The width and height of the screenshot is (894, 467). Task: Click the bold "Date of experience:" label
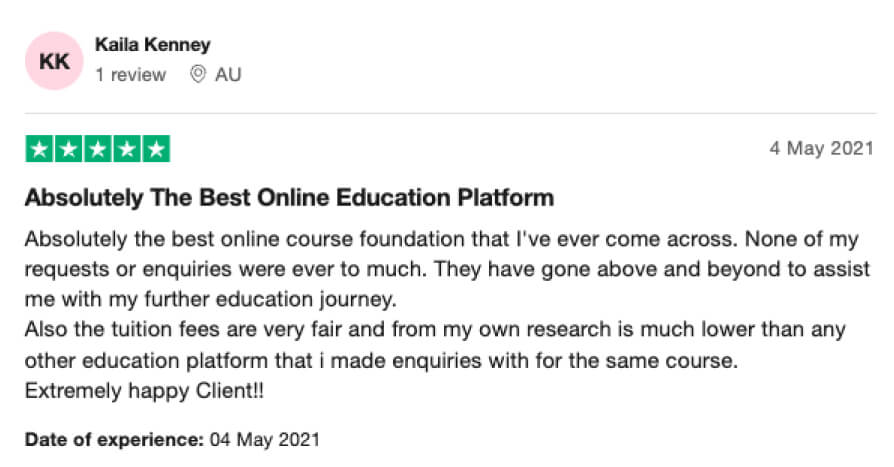[x=114, y=439]
